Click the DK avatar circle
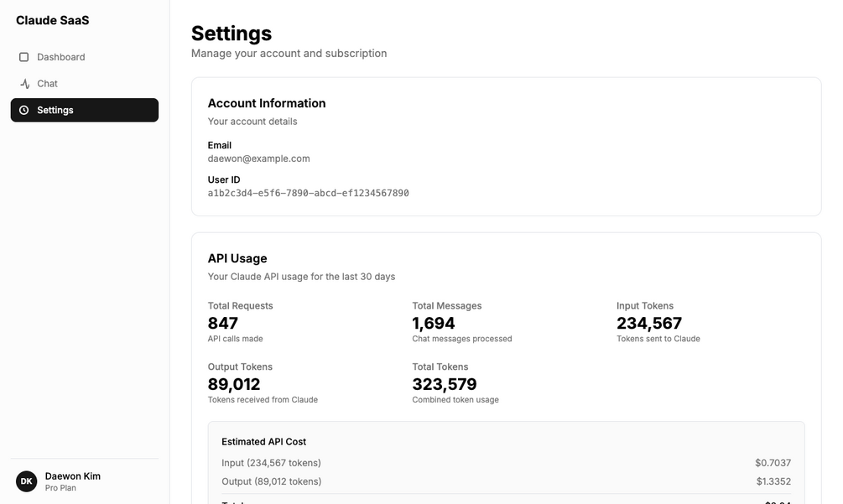This screenshot has height=504, width=843. point(27,481)
